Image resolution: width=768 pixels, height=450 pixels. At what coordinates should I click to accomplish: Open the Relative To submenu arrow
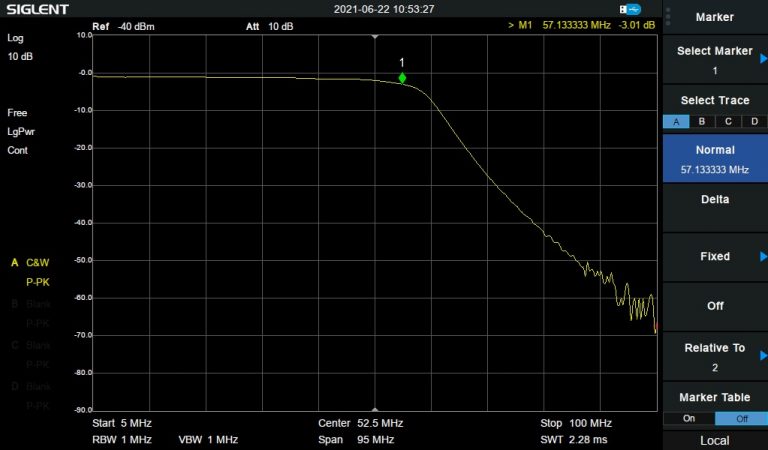pyautogui.click(x=763, y=355)
